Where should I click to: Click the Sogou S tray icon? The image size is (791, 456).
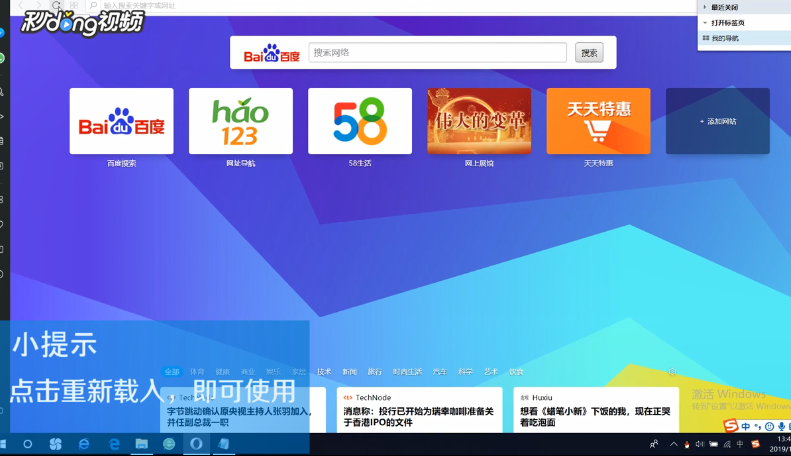[755, 444]
